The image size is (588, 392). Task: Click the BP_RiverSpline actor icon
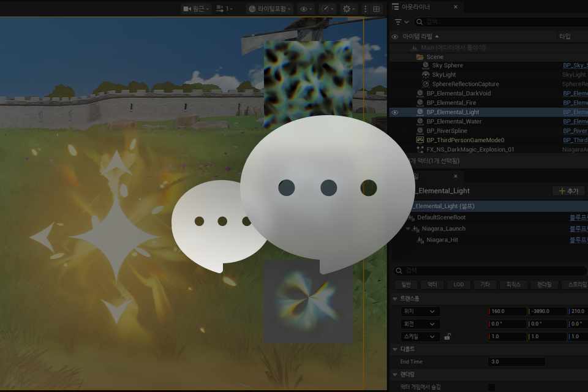[420, 131]
